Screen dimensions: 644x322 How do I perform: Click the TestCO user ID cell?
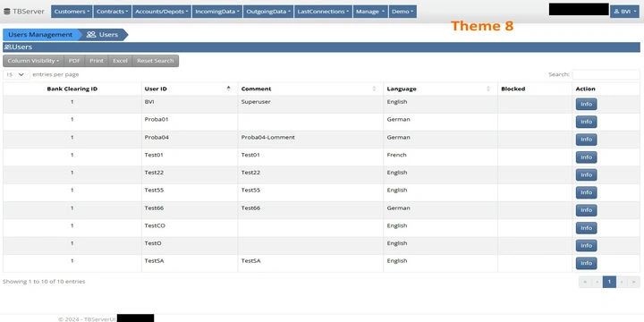(x=190, y=228)
